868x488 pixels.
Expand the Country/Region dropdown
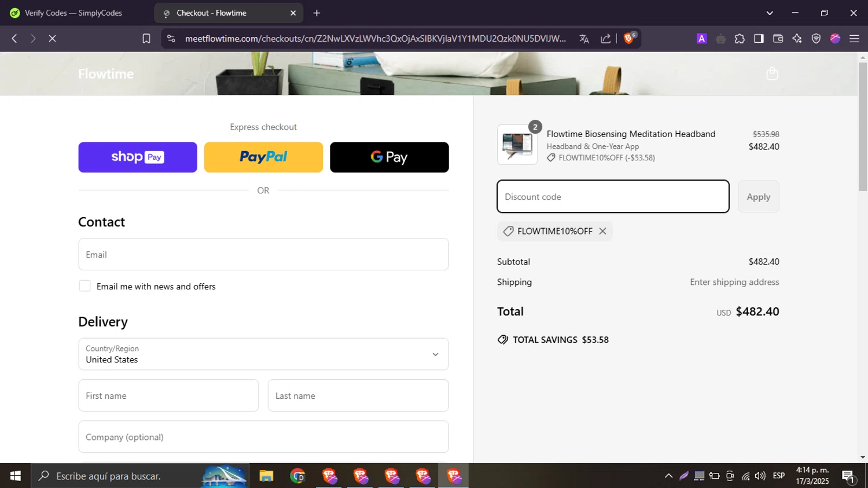pos(263,354)
